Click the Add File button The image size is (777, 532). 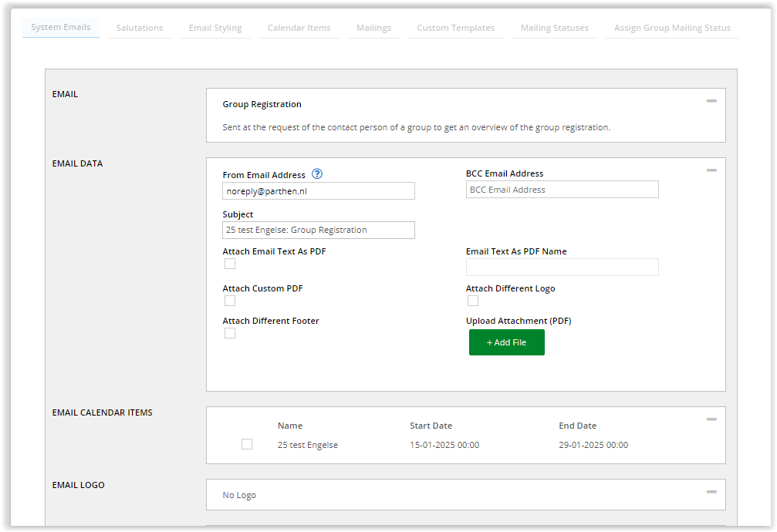click(506, 342)
